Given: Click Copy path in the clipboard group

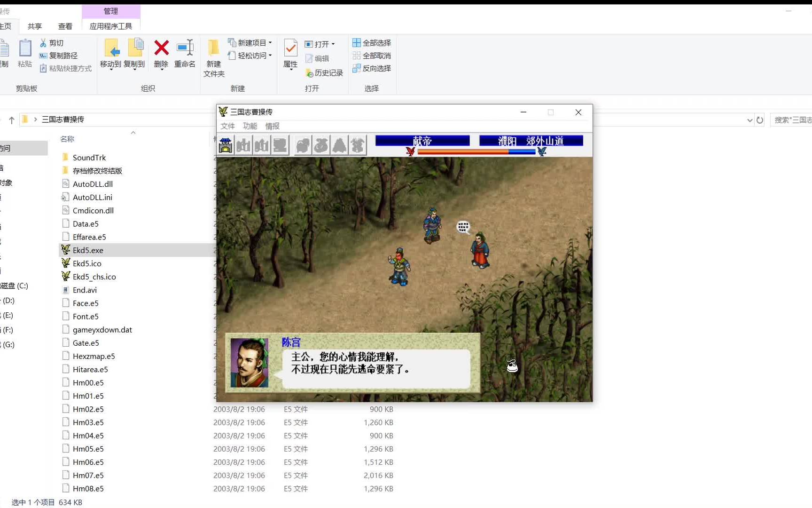Looking at the screenshot, I should click(x=58, y=56).
